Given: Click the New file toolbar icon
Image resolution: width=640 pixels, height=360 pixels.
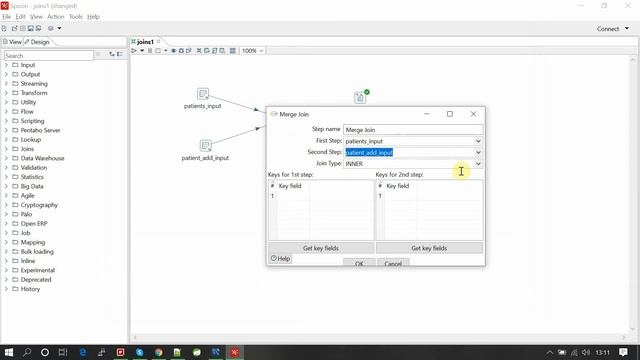Looking at the screenshot, I should tap(4, 28).
